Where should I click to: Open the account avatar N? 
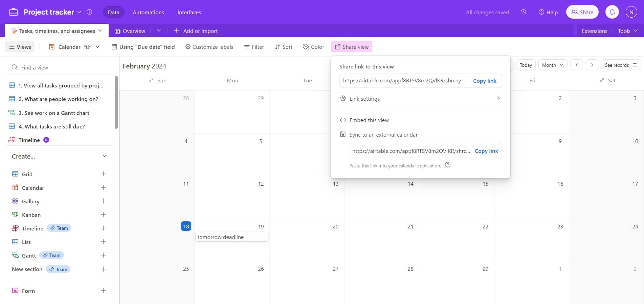631,12
